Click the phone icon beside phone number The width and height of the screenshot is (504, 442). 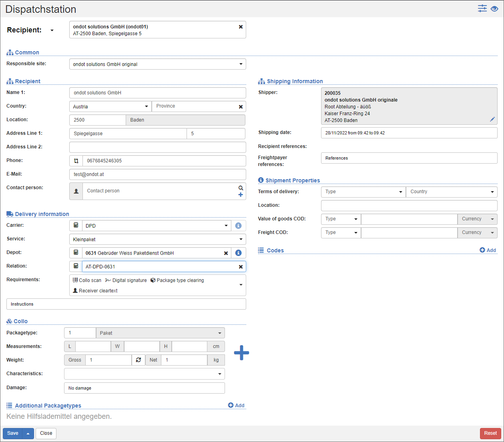point(76,161)
